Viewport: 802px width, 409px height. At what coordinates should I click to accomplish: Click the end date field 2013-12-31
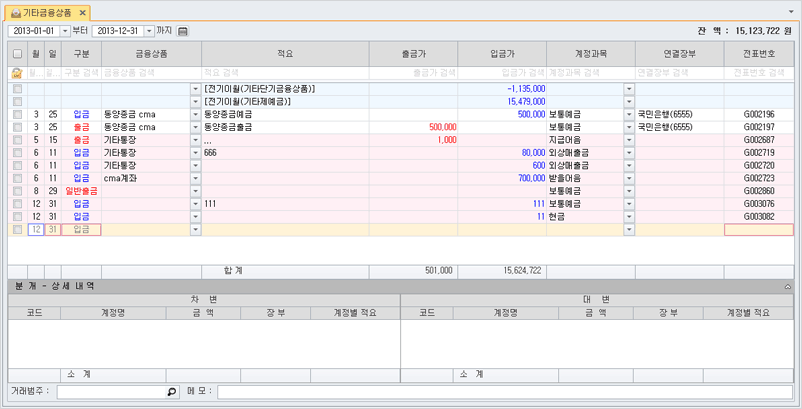tap(118, 31)
